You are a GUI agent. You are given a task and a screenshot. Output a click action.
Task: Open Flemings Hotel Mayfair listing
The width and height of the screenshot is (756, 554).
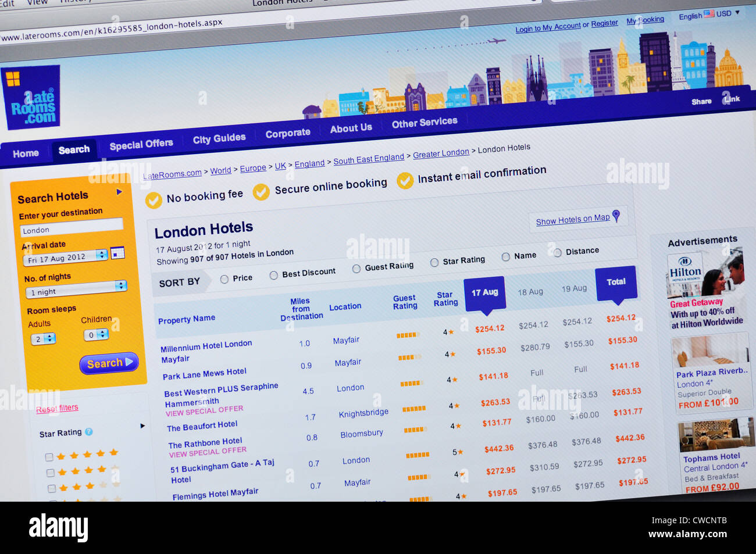(x=215, y=493)
